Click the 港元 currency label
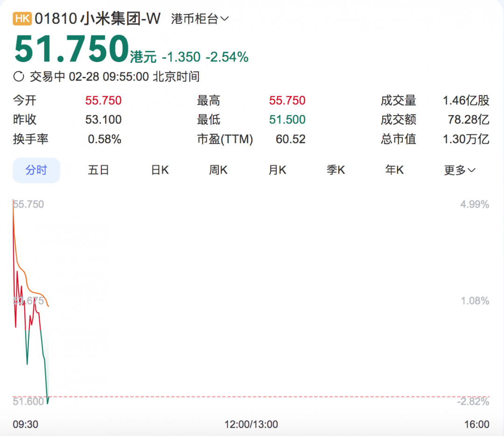Viewport: 504px width, 436px height. pyautogui.click(x=143, y=57)
